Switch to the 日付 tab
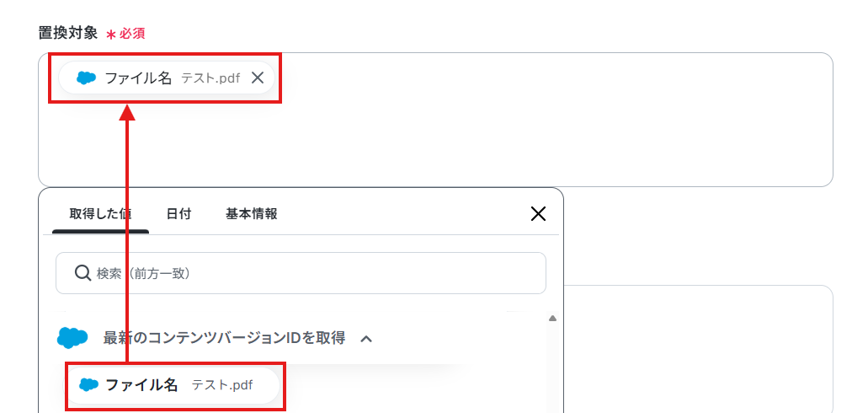868x413 pixels. point(178,214)
